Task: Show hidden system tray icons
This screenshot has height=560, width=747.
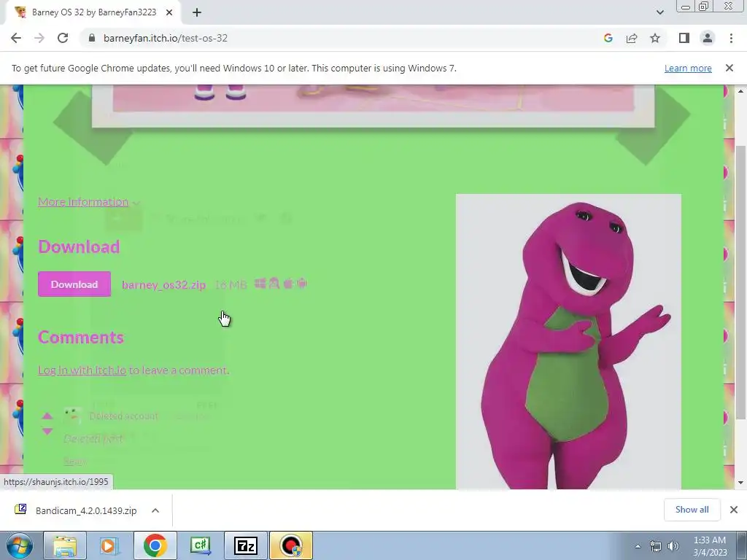Action: (x=638, y=546)
